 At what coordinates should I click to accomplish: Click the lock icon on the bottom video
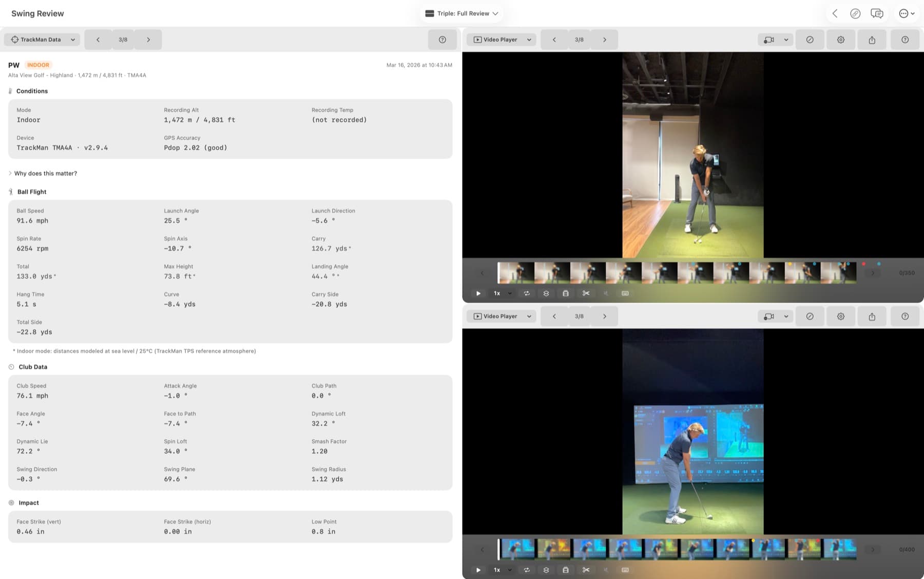point(566,570)
